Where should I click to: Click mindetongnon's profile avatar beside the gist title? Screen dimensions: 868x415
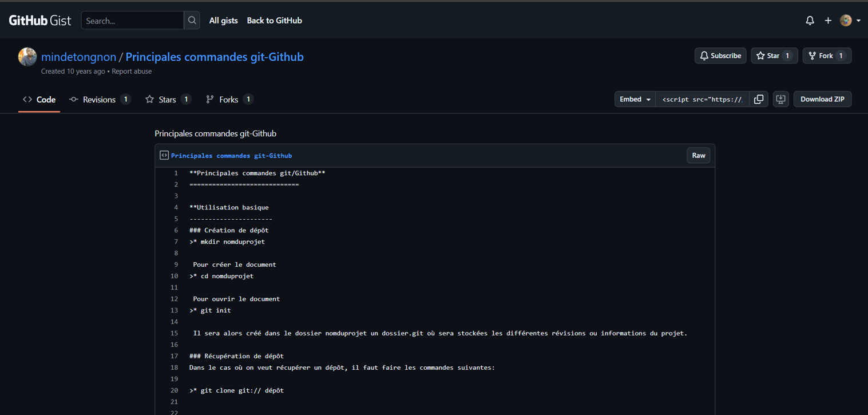click(27, 57)
